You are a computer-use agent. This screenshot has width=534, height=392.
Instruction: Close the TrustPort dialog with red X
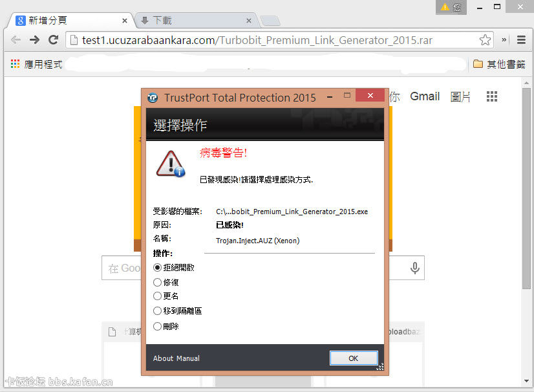point(370,96)
